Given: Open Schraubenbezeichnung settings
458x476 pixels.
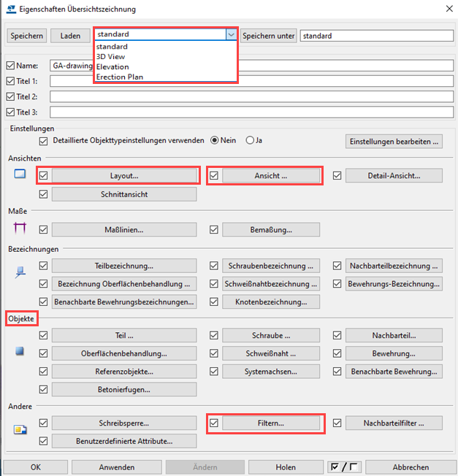Looking at the screenshot, I should 271,266.
